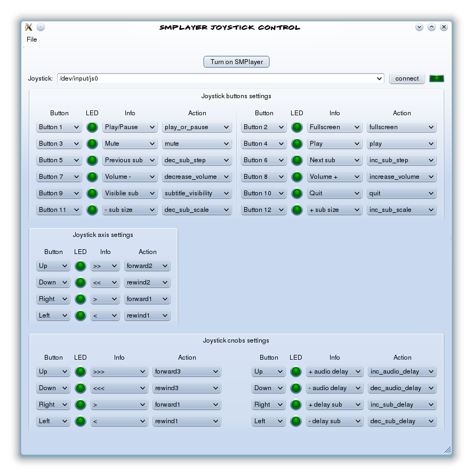Click the X application icon in title bar

coord(28,27)
